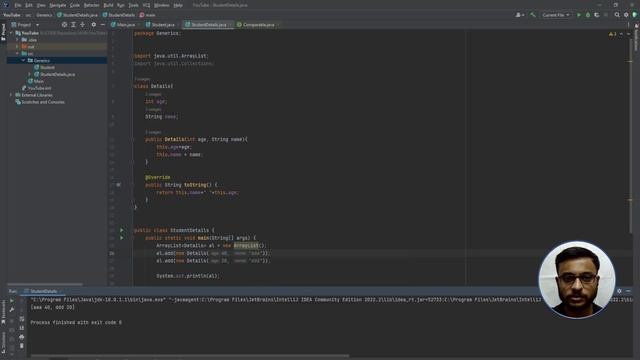640x360 pixels.
Task: Click 'Process finished with exit code 0' text
Action: click(76, 322)
